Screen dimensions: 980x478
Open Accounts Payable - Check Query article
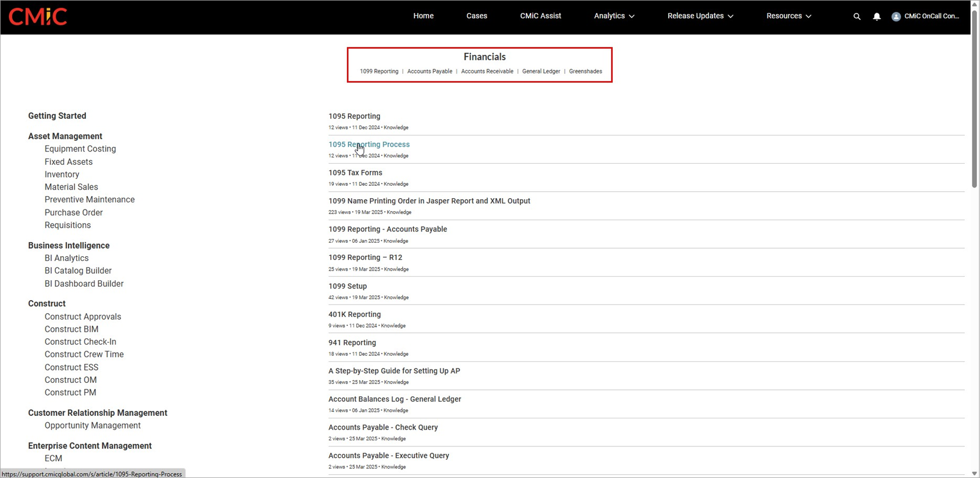(x=383, y=428)
